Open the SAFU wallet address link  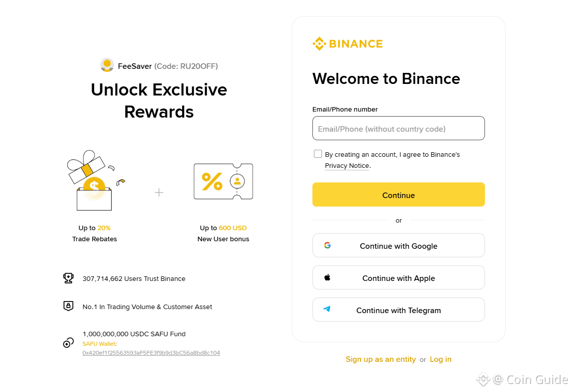(151, 353)
